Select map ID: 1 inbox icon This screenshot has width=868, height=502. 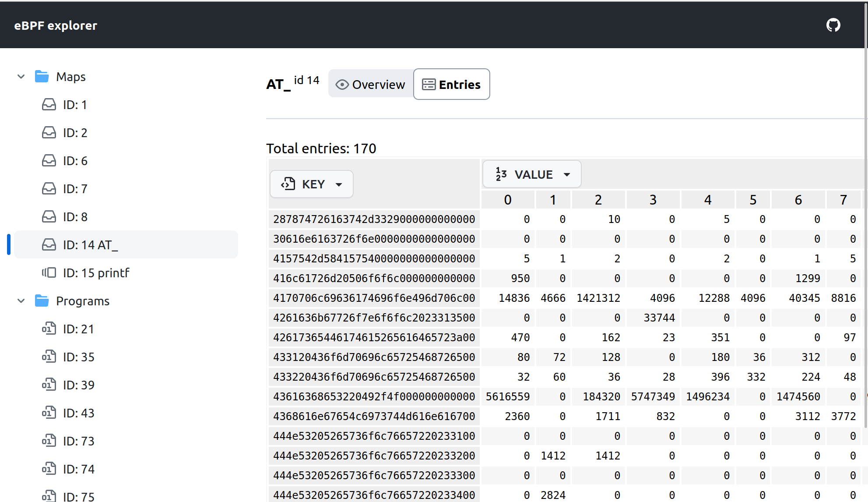(x=49, y=105)
